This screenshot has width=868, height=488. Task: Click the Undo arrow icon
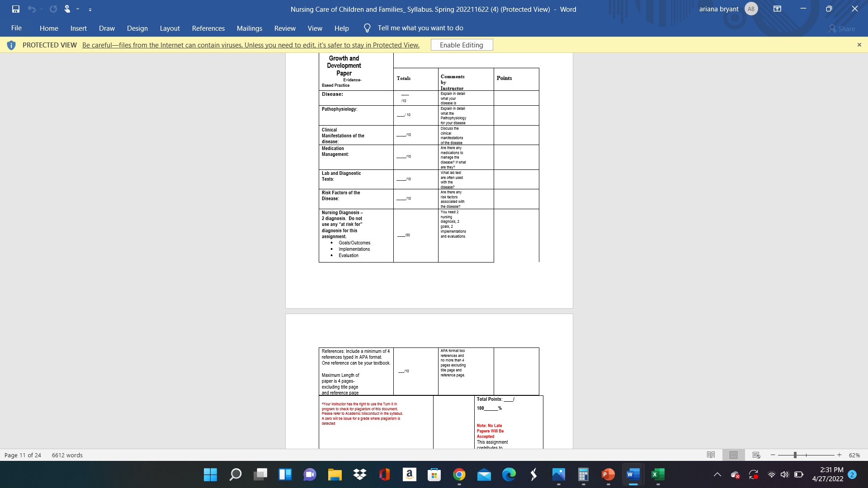31,9
